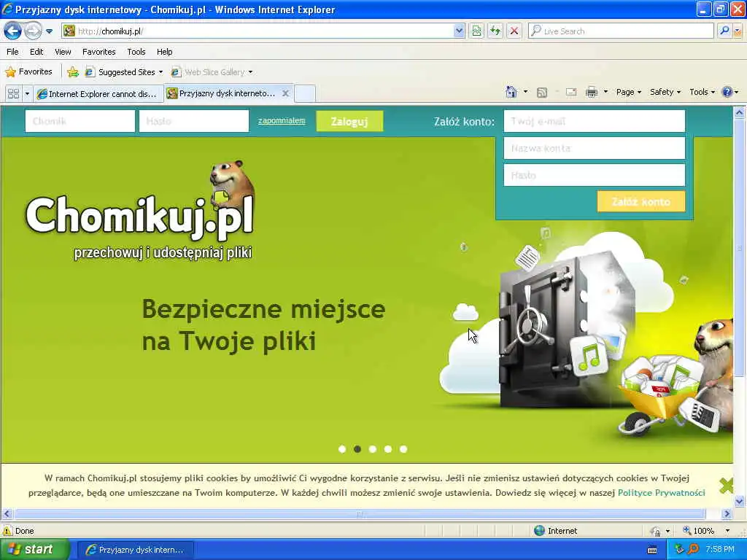Expand the Print options dropdown arrow
The height and width of the screenshot is (560, 747).
605,92
